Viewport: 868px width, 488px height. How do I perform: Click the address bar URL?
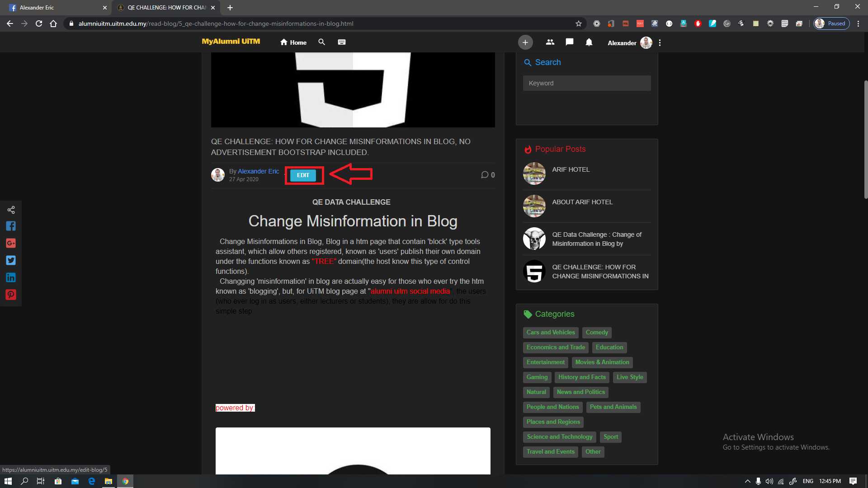[x=216, y=23]
